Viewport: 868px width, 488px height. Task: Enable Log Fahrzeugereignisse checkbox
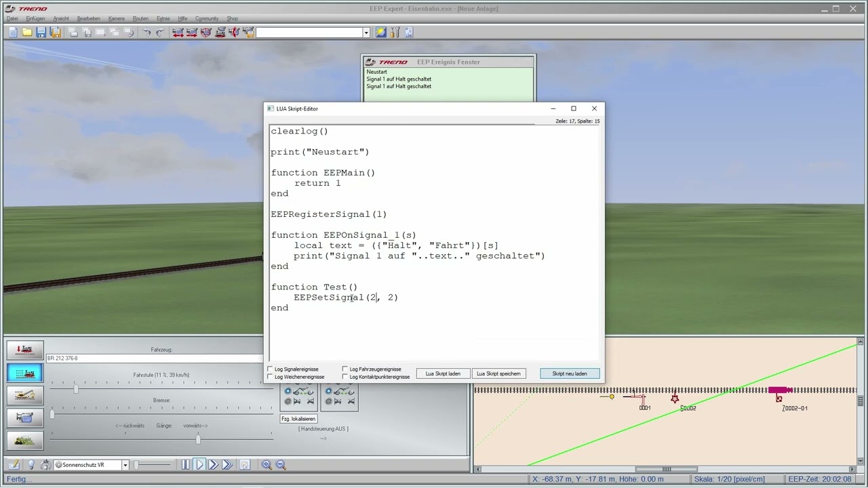click(345, 369)
